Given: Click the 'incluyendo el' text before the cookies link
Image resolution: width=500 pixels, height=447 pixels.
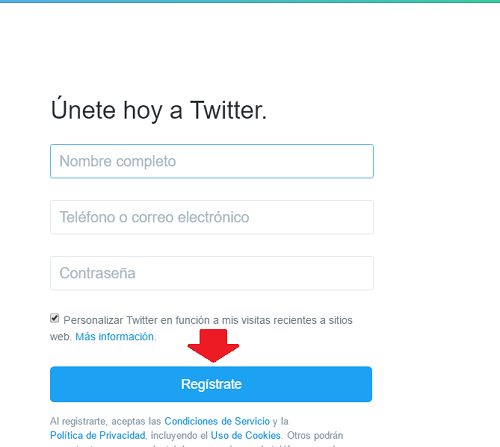Looking at the screenshot, I should click(x=179, y=435).
